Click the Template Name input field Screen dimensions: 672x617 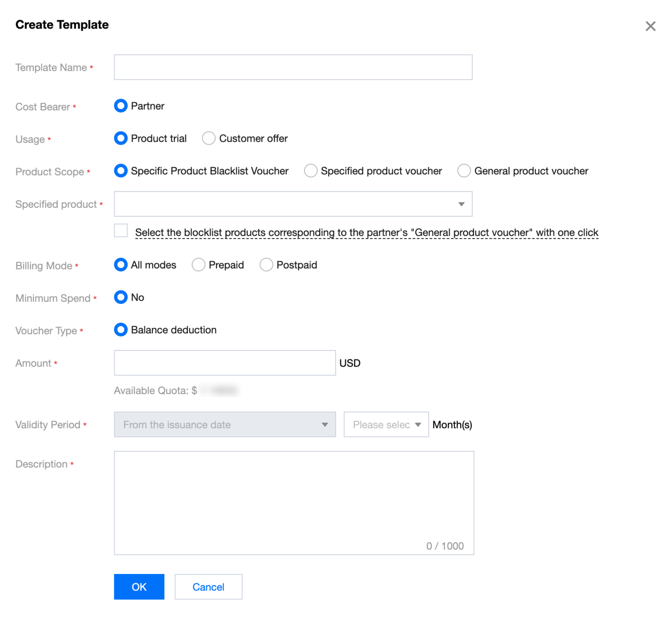tap(293, 67)
